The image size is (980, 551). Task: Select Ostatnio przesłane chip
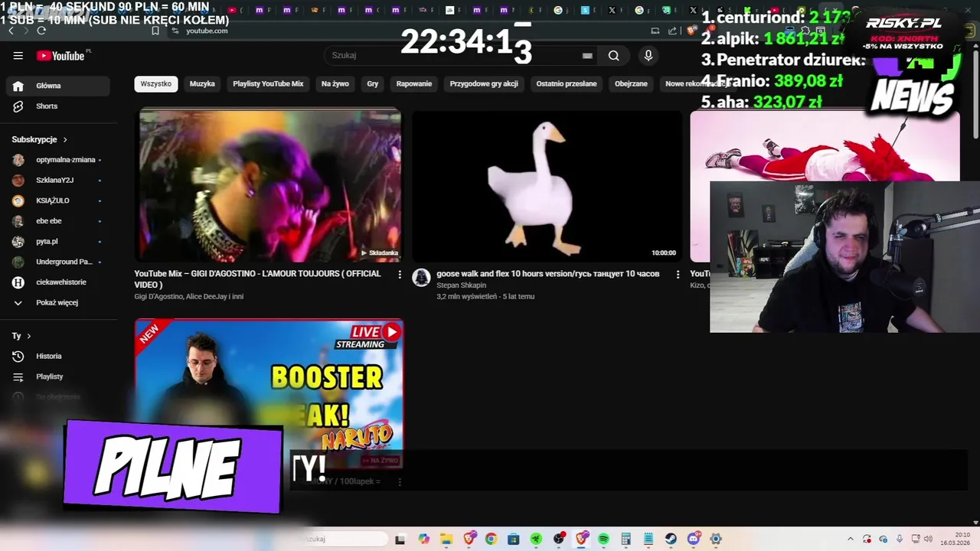click(567, 83)
